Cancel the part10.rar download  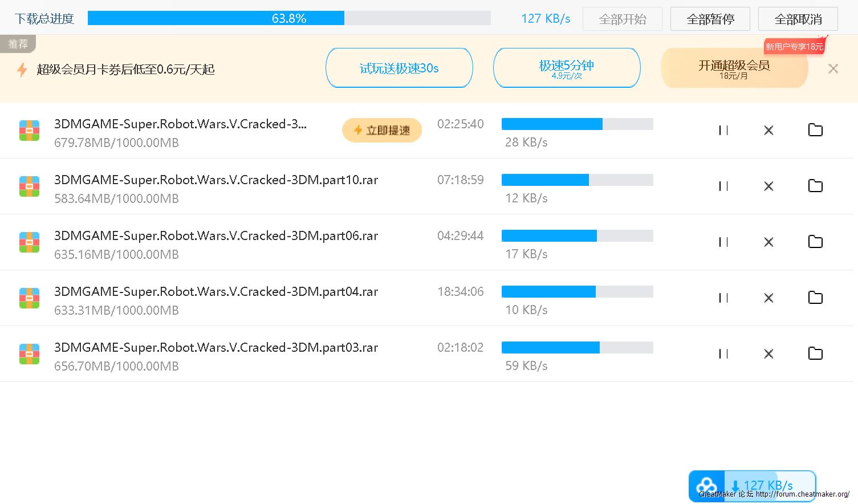[768, 186]
